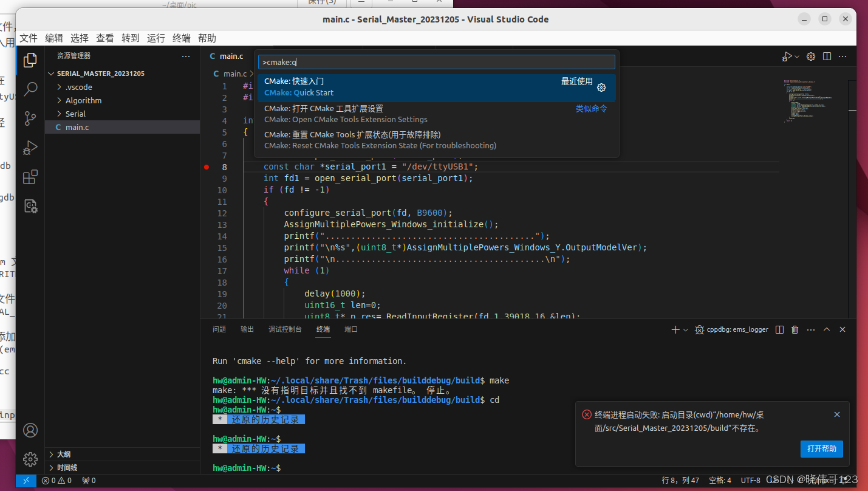868x491 pixels.
Task: Open the 帮助 menu
Action: pos(207,38)
